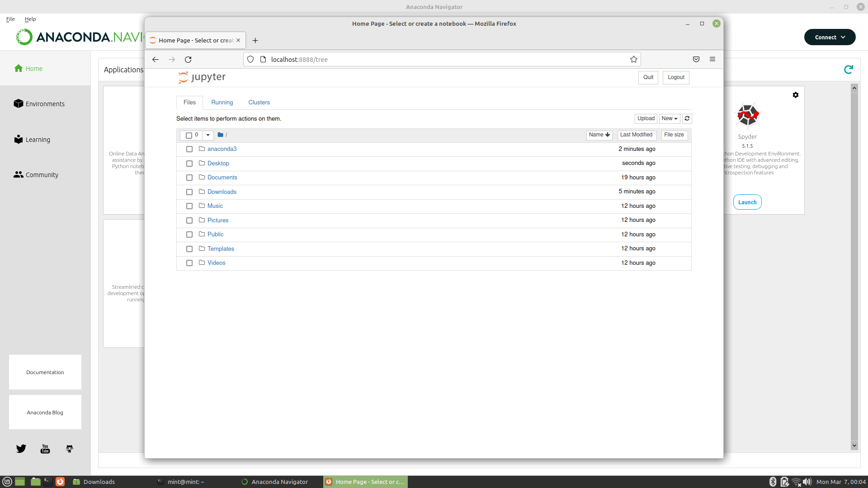Open the Clusters tab
Viewport: 868px width, 488px height.
[x=259, y=103]
